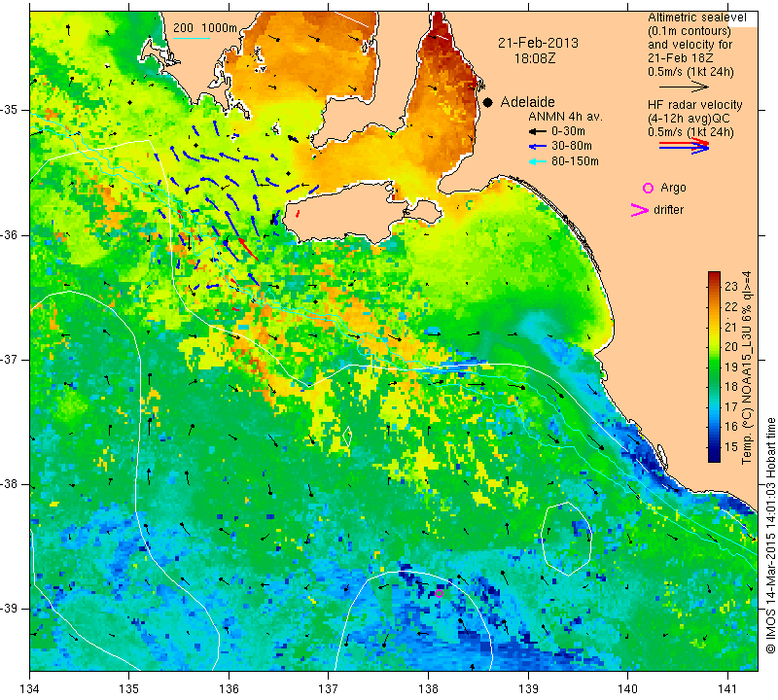778x700 pixels.
Task: Click the temperature color bar scale
Action: pos(714,367)
